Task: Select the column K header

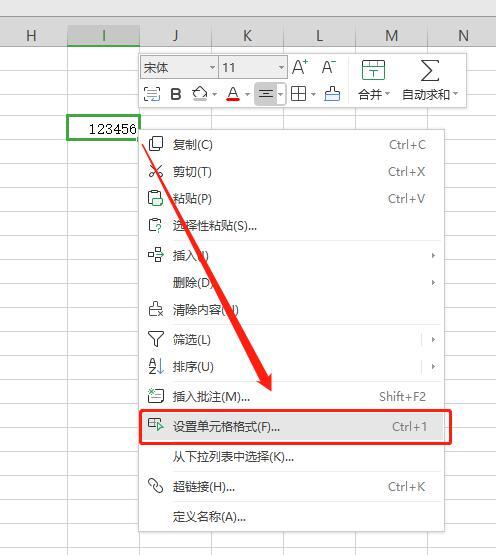Action: tap(247, 35)
